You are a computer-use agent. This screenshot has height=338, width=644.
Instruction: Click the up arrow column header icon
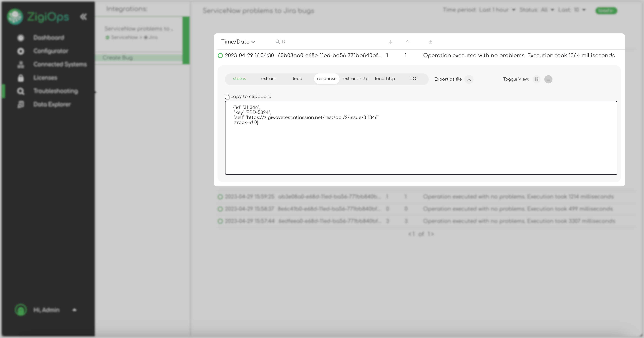point(407,42)
